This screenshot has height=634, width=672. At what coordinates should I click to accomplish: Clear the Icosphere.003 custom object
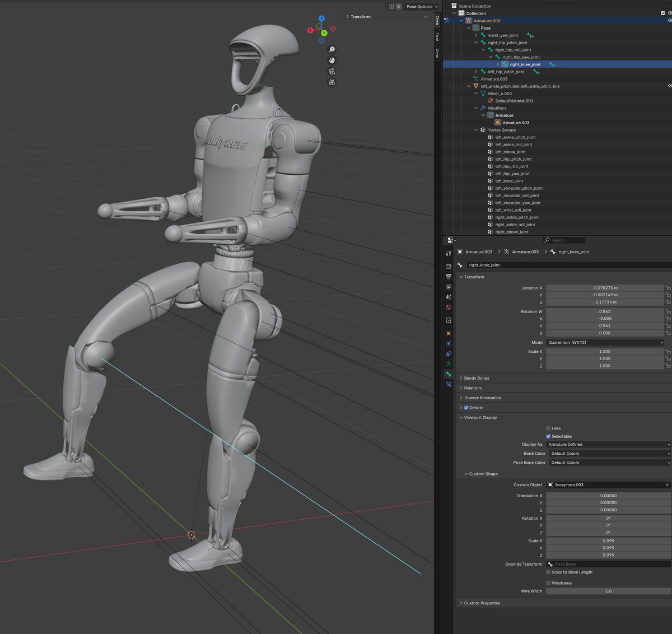click(x=667, y=485)
